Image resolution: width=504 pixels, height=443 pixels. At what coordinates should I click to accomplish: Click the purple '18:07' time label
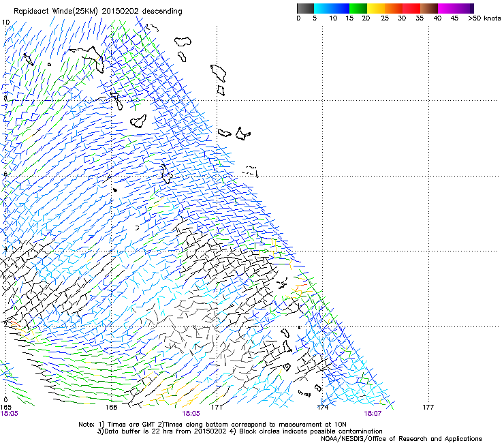[x=373, y=414]
